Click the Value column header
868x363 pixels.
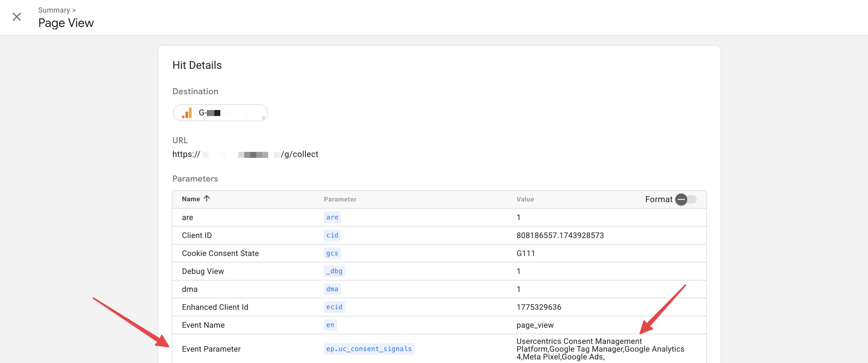pos(525,199)
